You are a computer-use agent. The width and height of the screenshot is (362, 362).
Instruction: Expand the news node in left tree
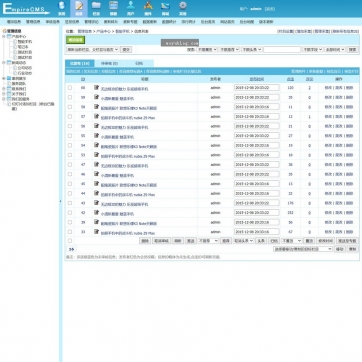pyautogui.click(x=4, y=62)
